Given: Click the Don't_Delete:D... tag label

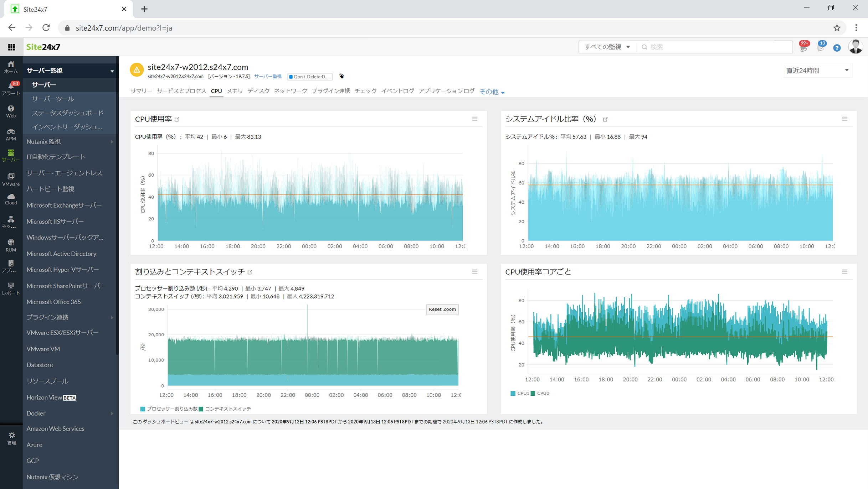Looking at the screenshot, I should (309, 77).
